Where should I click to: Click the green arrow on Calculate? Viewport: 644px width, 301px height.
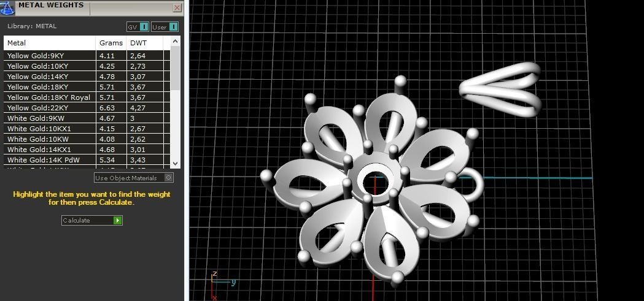click(x=117, y=220)
